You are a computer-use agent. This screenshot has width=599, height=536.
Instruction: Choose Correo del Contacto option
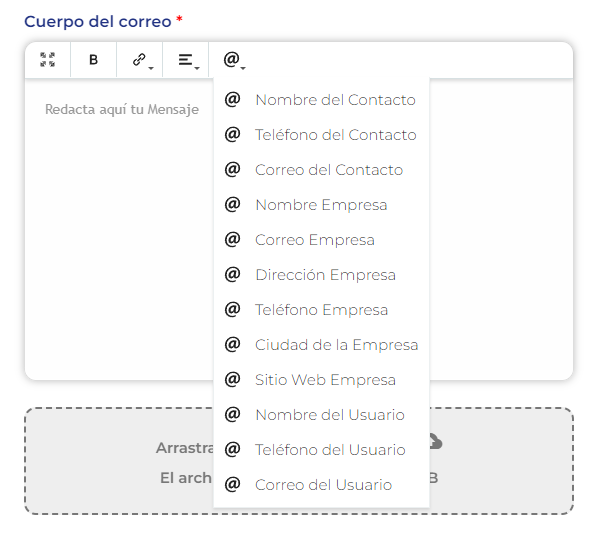pos(321,170)
